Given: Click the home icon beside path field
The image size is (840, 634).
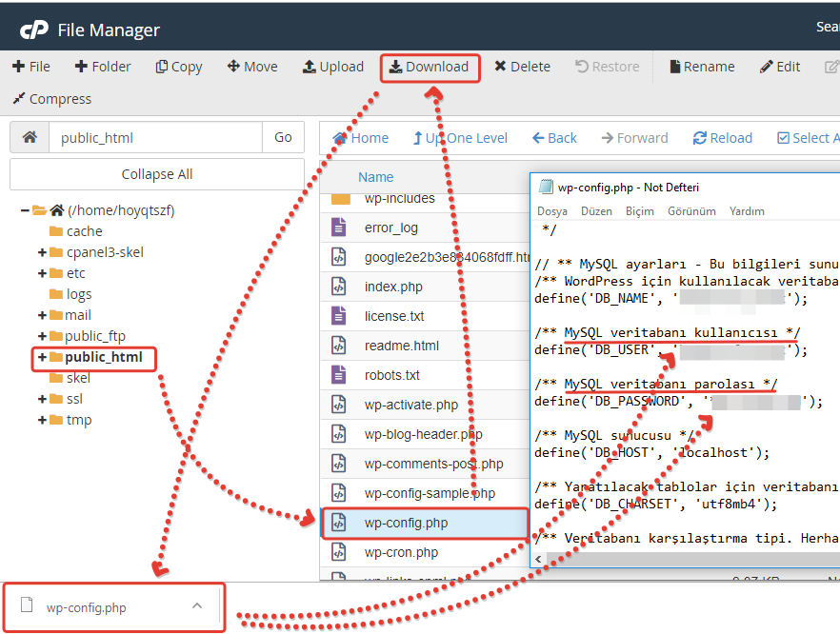Looking at the screenshot, I should tap(30, 137).
